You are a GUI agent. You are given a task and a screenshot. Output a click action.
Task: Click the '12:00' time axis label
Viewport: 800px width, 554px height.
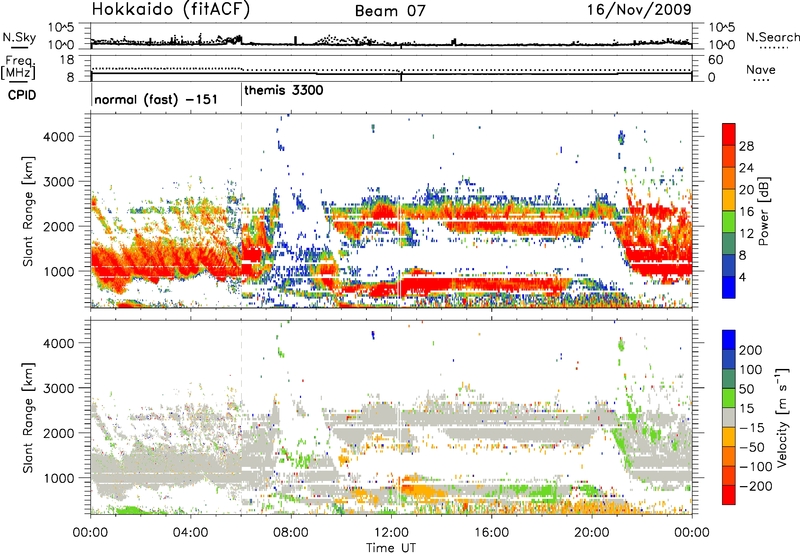(x=391, y=533)
